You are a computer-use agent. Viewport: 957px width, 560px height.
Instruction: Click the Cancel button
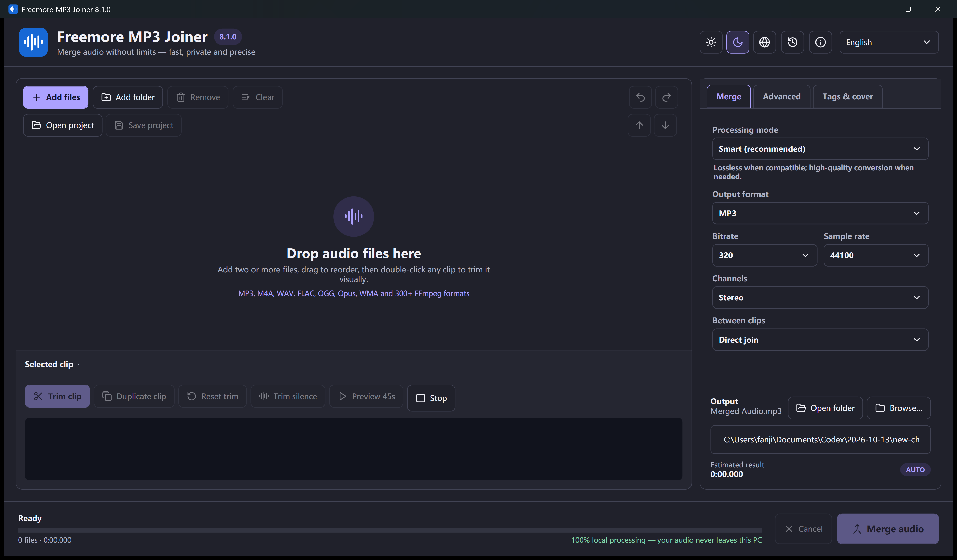(804, 529)
